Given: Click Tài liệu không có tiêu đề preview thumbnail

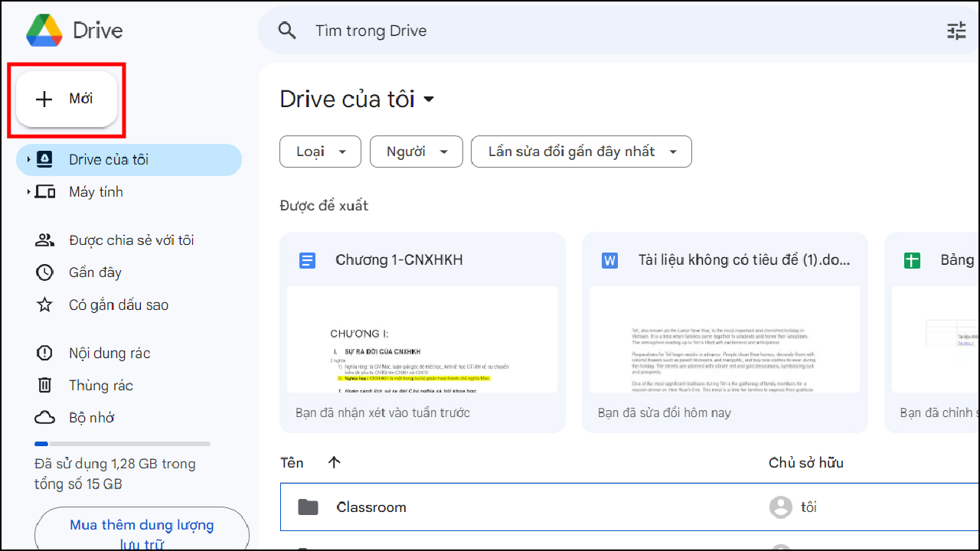Looking at the screenshot, I should 725,339.
